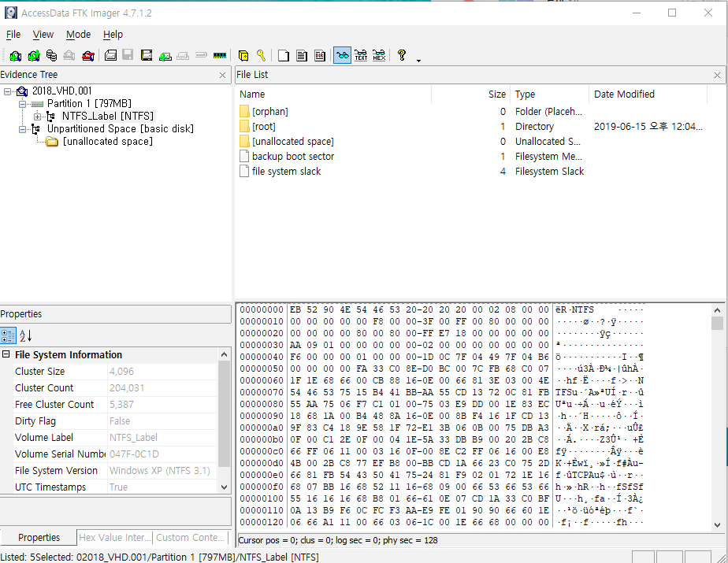Click the Export Files blank page icon
Screen dimensions: 728x563
283,56
